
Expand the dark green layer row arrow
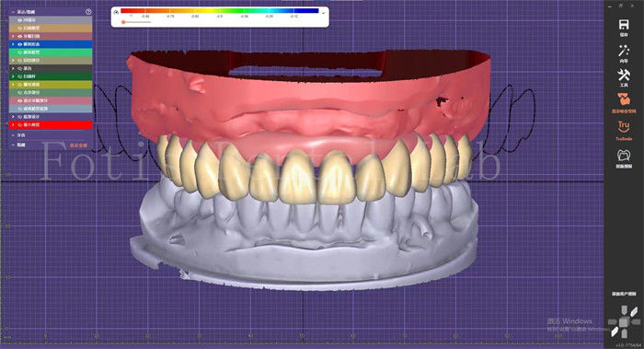tap(13, 76)
